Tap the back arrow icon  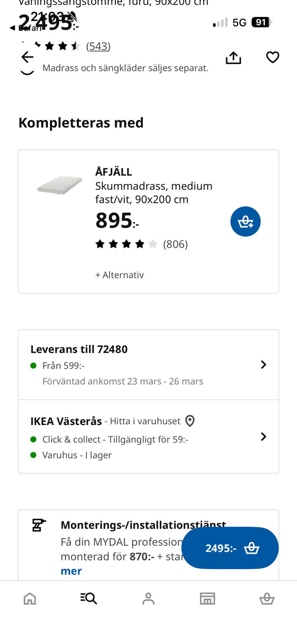tap(27, 57)
